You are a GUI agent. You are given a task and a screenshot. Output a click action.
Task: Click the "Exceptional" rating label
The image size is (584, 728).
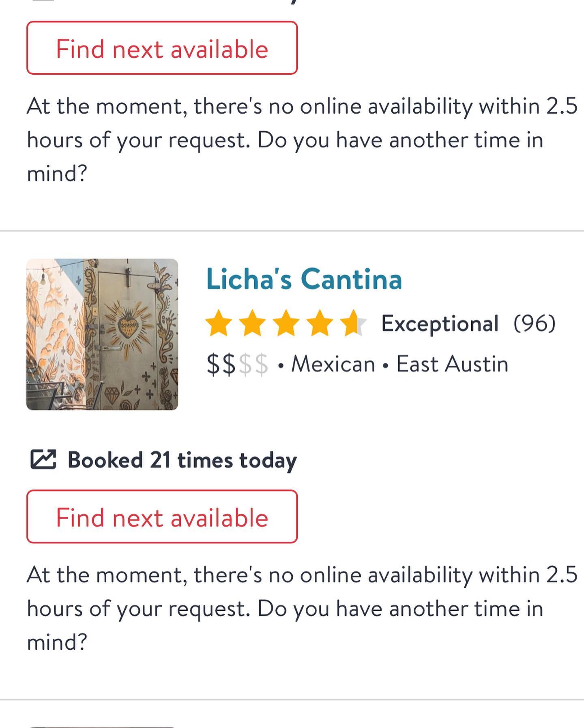point(440,324)
